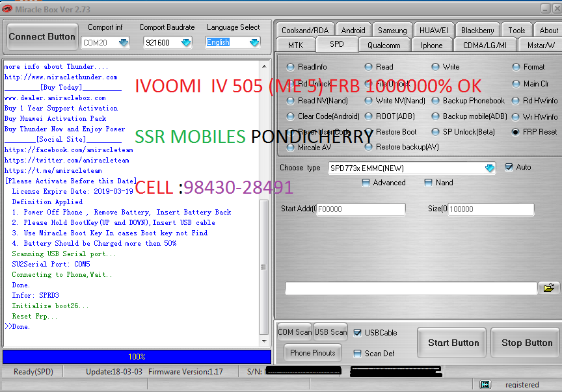Screen dimensions: 562x392
Task: Select the Read radio option
Action: click(368, 67)
